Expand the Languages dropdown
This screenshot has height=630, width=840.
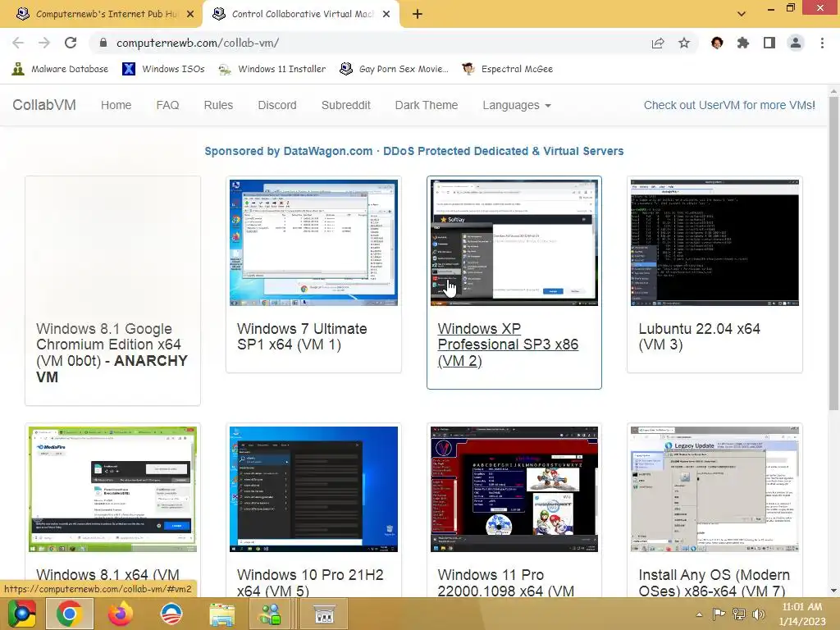pyautogui.click(x=517, y=106)
